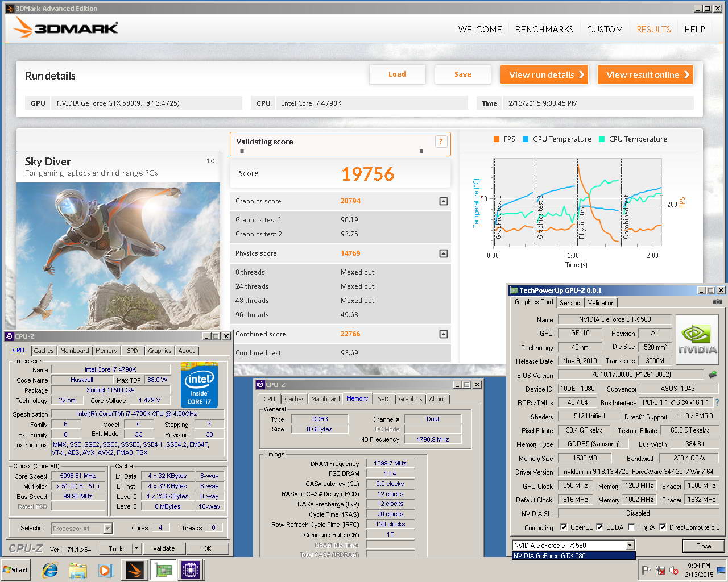Screen dimensions: 728x582
Task: Click the Close button in GPU-Z
Action: click(704, 546)
